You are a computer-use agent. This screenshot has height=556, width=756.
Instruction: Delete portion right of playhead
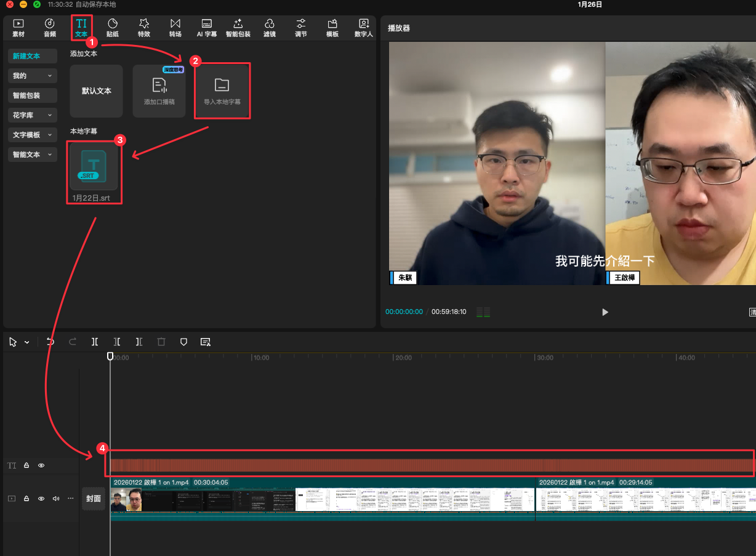point(139,342)
